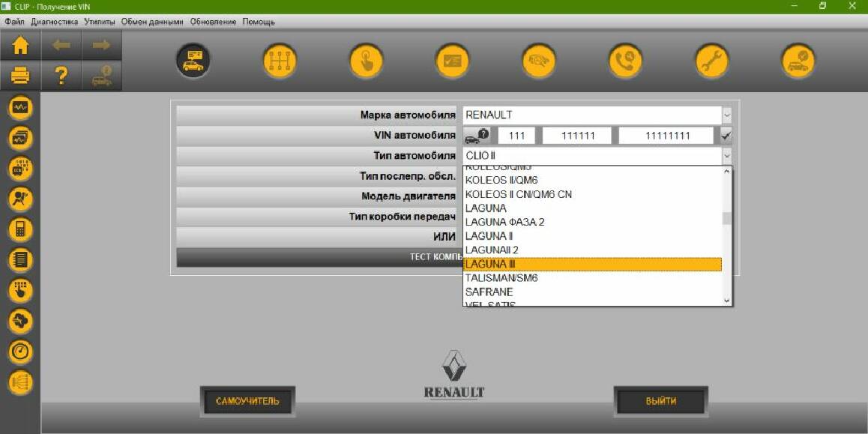The image size is (868, 434).
Task: Click the ВЫЙТИ button
Action: tap(661, 401)
